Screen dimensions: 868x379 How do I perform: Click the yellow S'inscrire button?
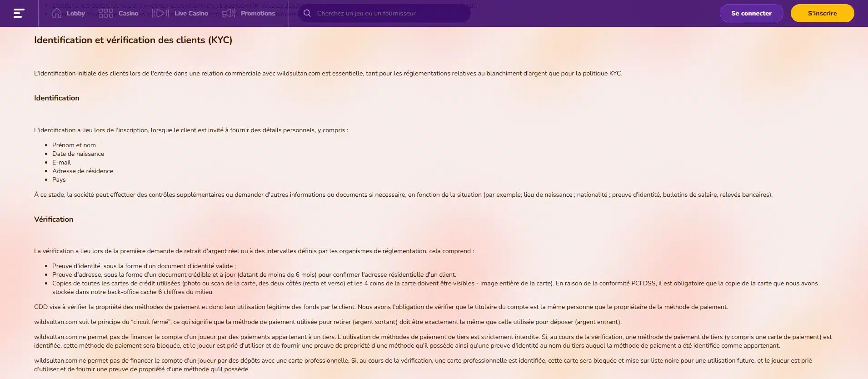pos(822,13)
